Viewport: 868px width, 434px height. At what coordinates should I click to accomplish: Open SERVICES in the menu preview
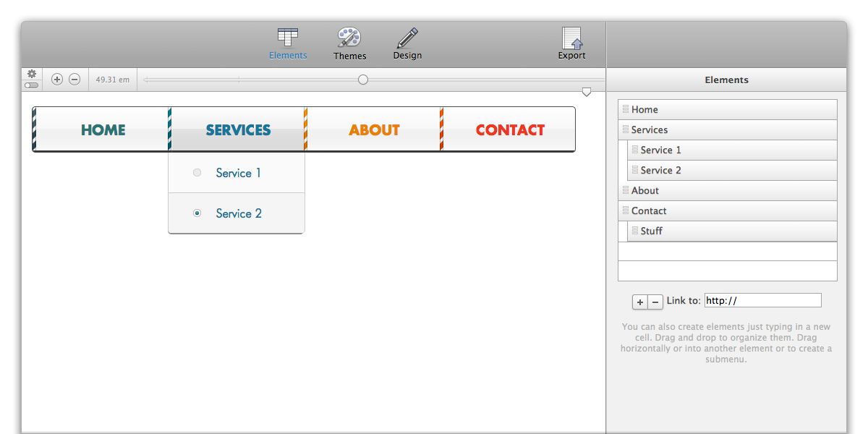[x=238, y=130]
